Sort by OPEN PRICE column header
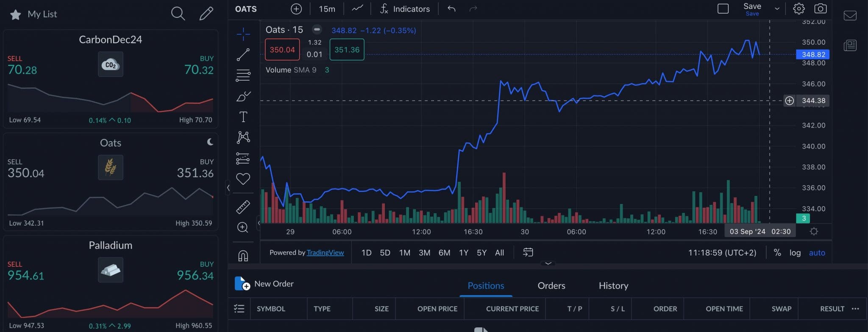The height and width of the screenshot is (332, 868). (437, 309)
